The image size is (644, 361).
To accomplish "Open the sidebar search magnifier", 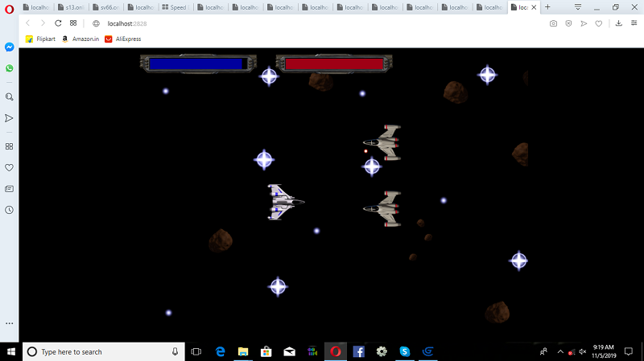I will (9, 96).
